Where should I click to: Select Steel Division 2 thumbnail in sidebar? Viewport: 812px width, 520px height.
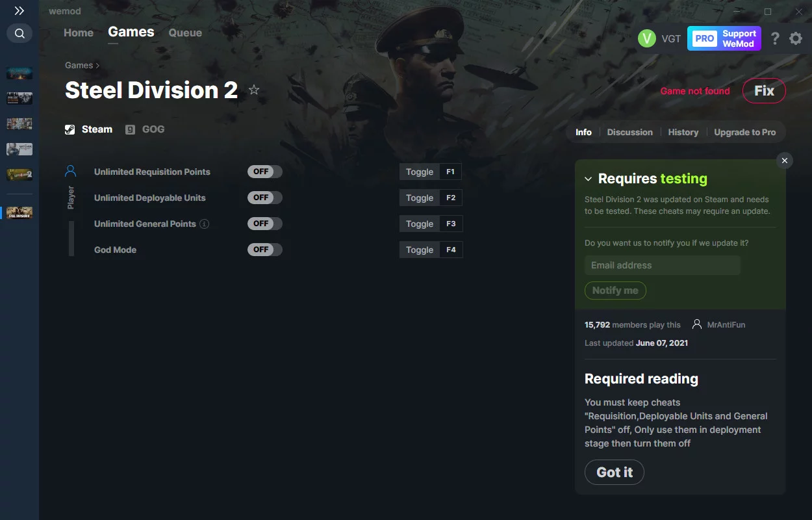pos(19,213)
